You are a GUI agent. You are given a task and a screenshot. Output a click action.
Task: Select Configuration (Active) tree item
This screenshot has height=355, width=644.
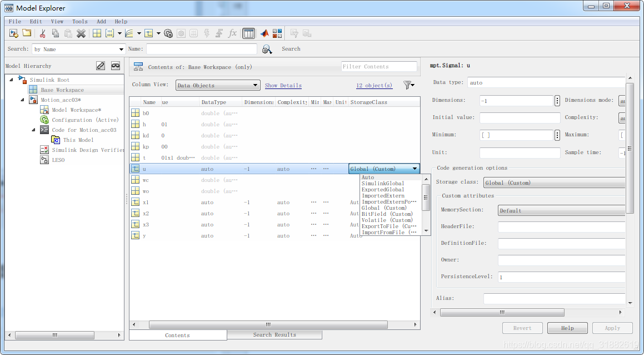pyautogui.click(x=85, y=120)
